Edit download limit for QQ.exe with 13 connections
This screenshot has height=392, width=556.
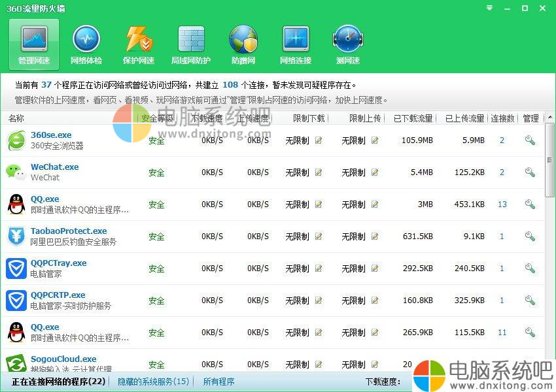pos(319,204)
